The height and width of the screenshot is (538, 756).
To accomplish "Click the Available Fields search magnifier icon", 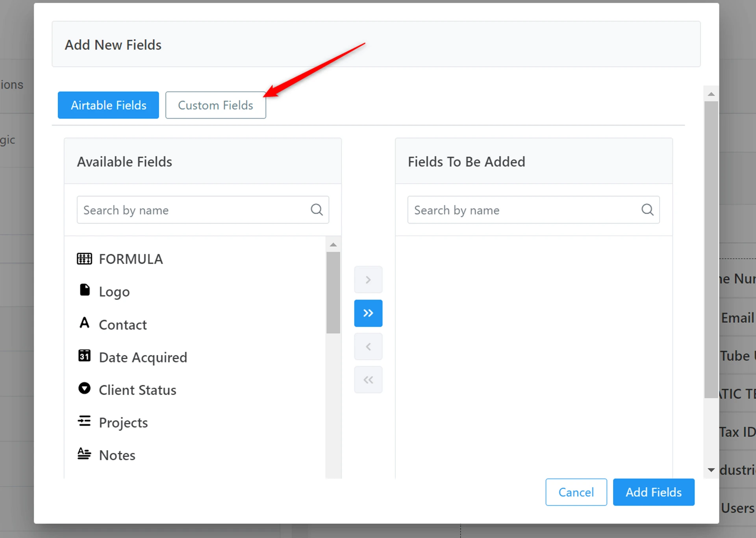I will point(317,210).
